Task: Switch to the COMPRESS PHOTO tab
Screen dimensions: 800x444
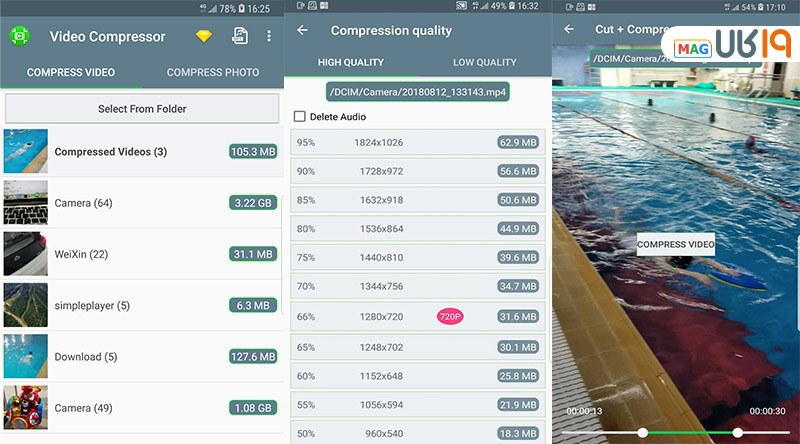Action: [x=213, y=72]
